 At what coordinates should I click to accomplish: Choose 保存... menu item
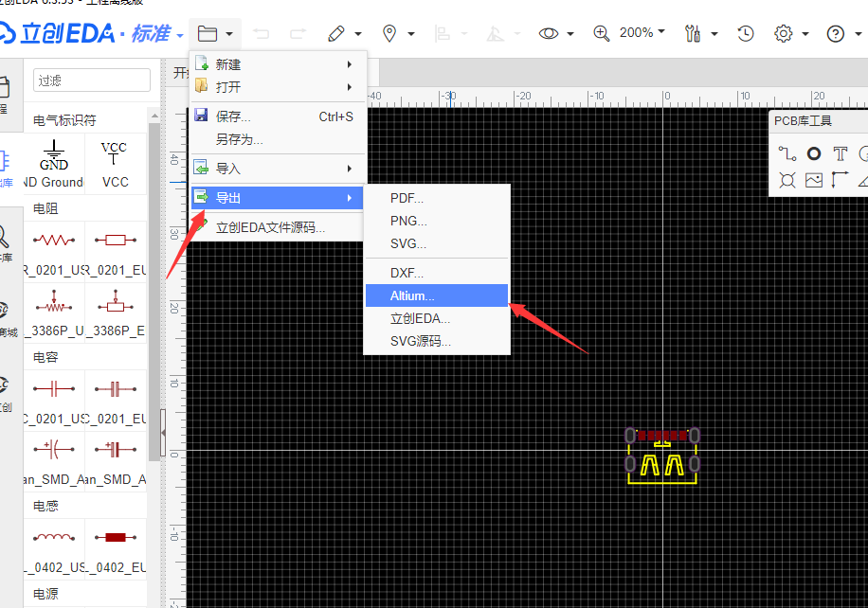[x=277, y=116]
